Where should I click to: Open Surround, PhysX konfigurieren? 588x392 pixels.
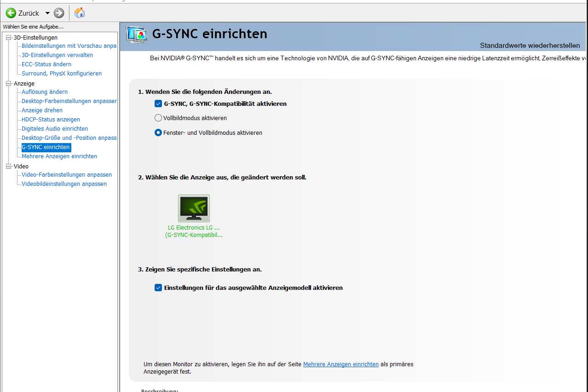pyautogui.click(x=62, y=74)
